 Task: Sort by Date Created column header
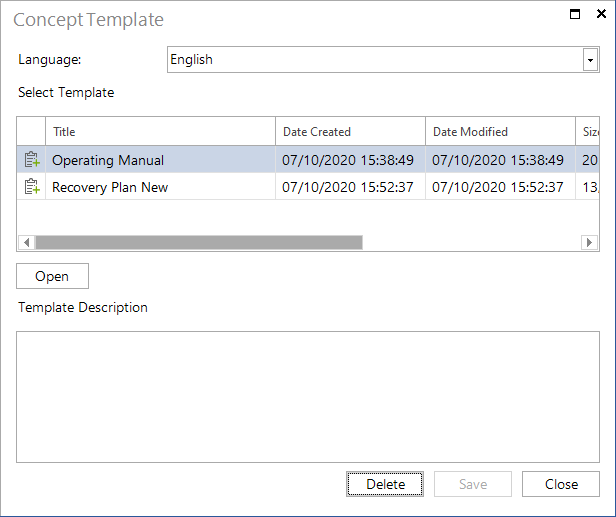(x=350, y=132)
